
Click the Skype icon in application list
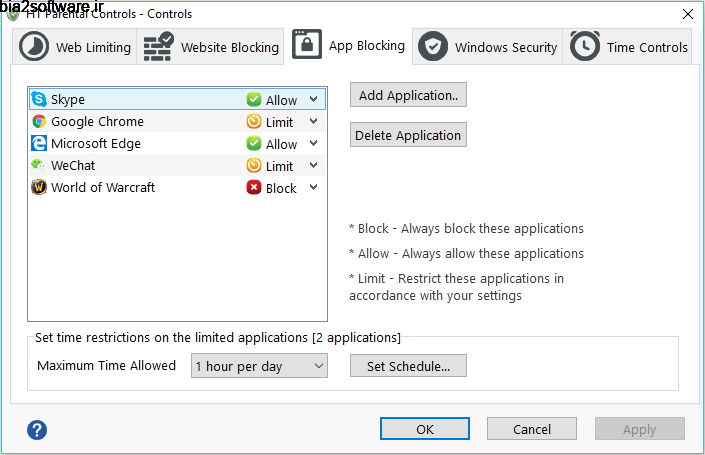click(39, 99)
